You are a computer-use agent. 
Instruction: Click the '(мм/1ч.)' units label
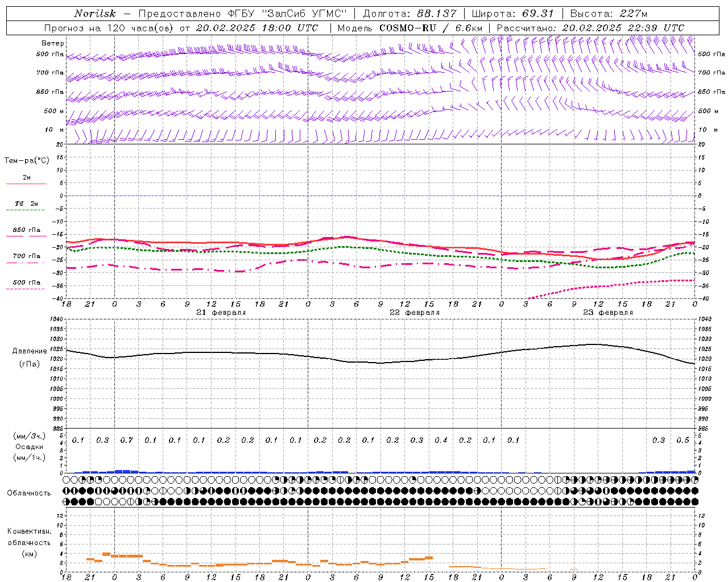pos(30,458)
